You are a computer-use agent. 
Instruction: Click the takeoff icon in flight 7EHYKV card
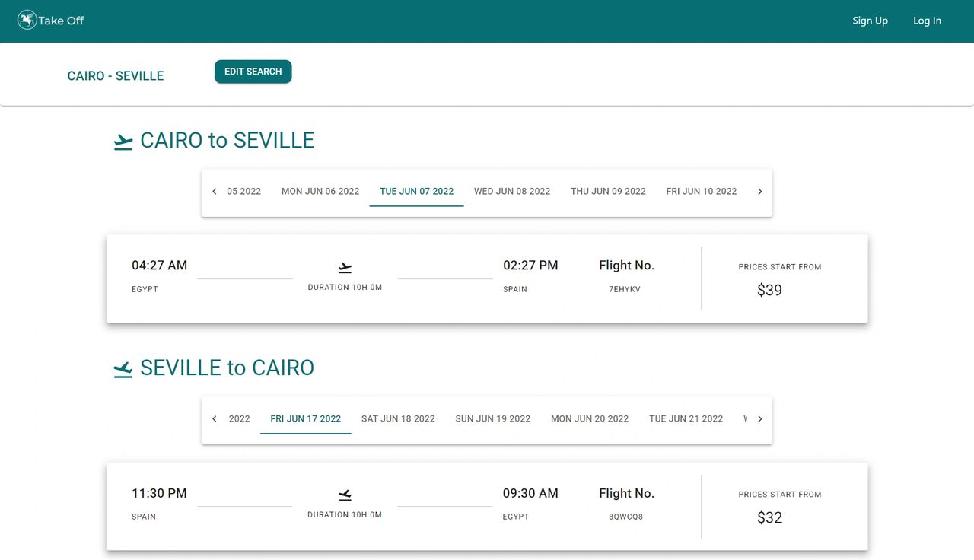tap(345, 268)
